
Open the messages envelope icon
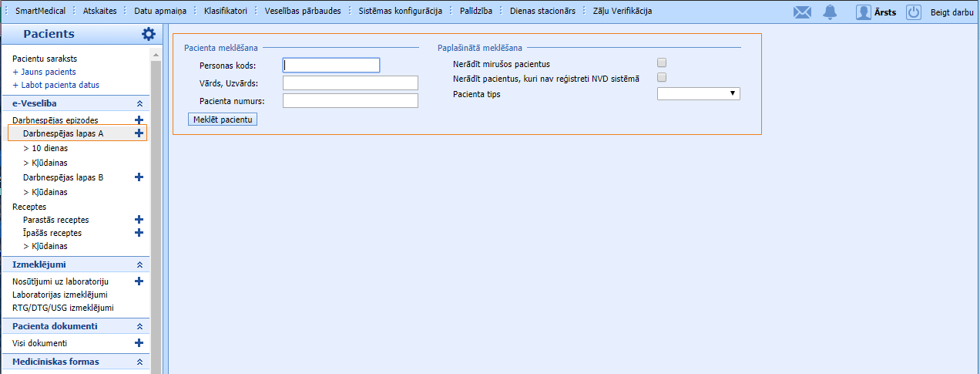[x=802, y=12]
